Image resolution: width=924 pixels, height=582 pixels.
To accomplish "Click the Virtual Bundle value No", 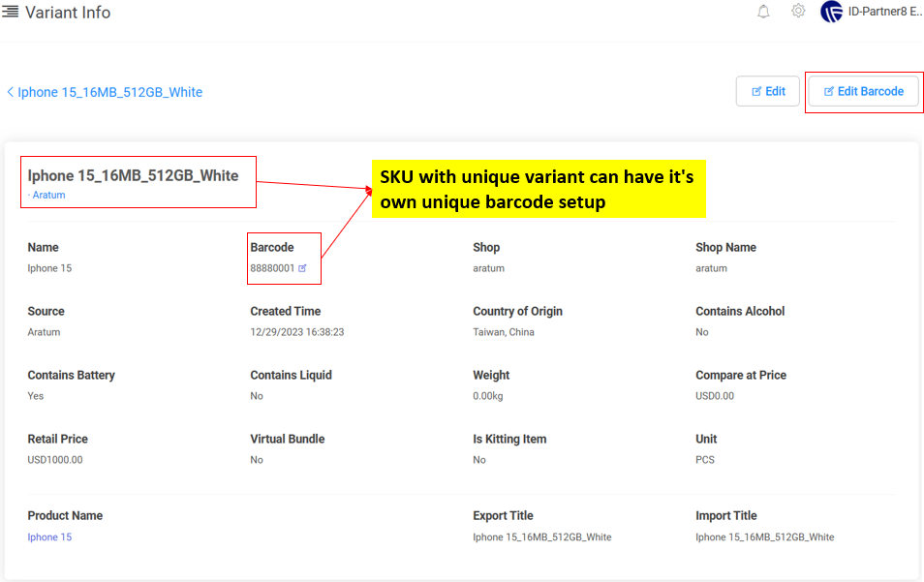I will click(x=257, y=460).
